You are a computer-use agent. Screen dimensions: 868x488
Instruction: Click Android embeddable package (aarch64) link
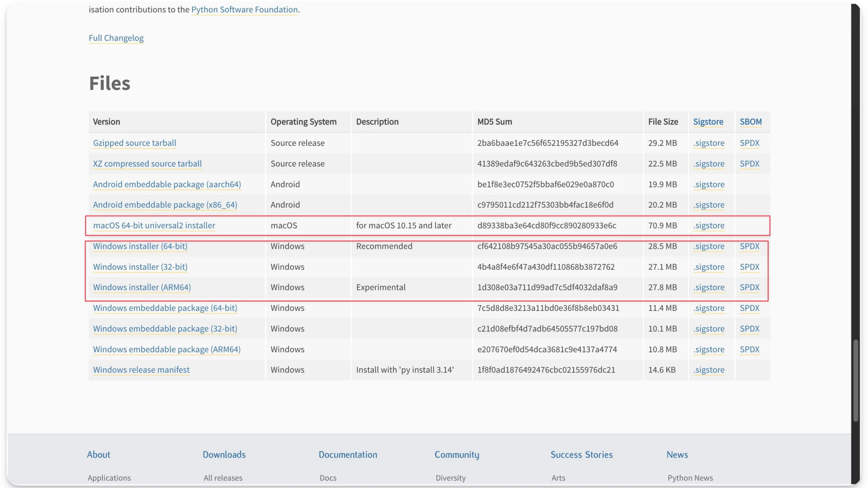pyautogui.click(x=167, y=184)
